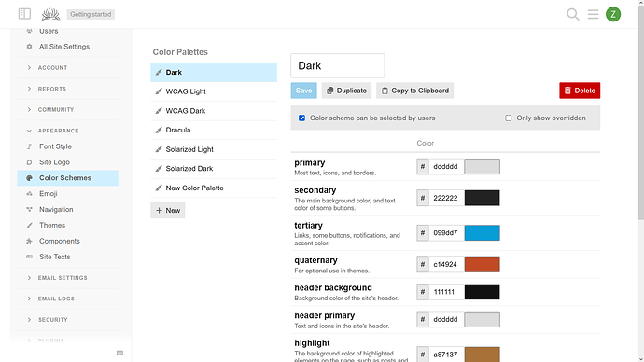The height and width of the screenshot is (362, 644).
Task: Click the Duplicate button
Action: 346,90
